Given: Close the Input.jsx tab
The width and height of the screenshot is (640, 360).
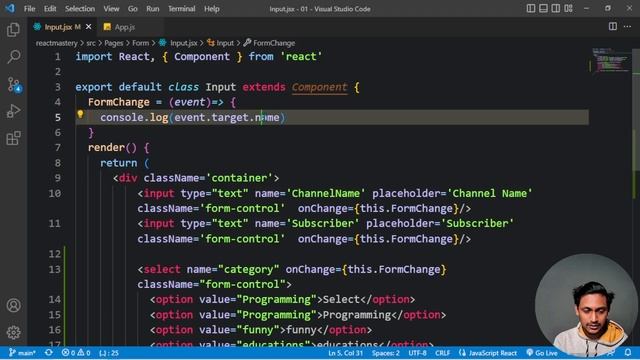Looking at the screenshot, I should 89,27.
